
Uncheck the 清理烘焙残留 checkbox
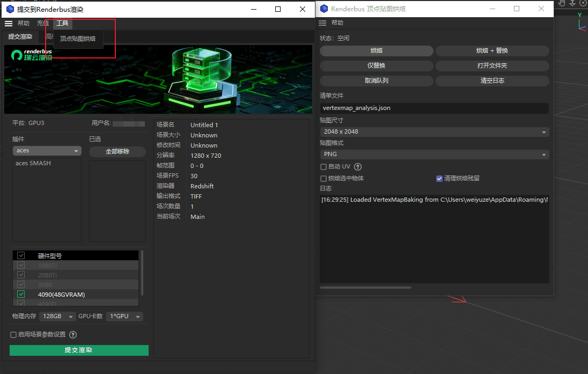[439, 179]
